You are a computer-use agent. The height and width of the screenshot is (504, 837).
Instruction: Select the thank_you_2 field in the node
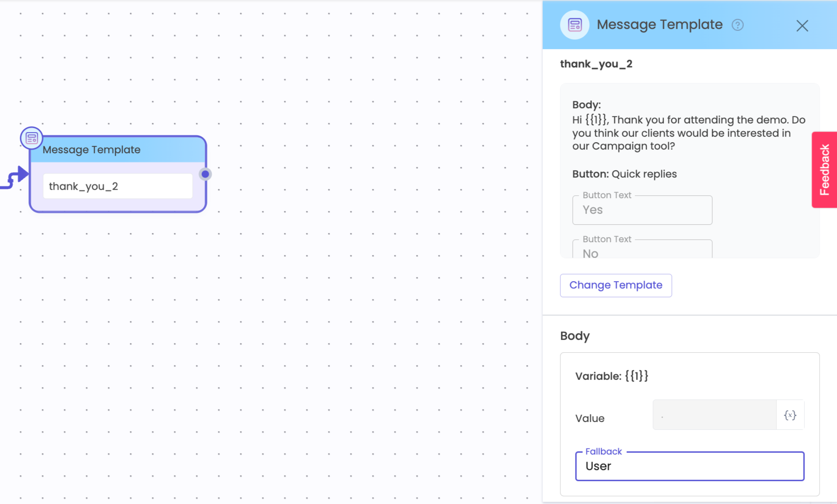[x=118, y=186]
